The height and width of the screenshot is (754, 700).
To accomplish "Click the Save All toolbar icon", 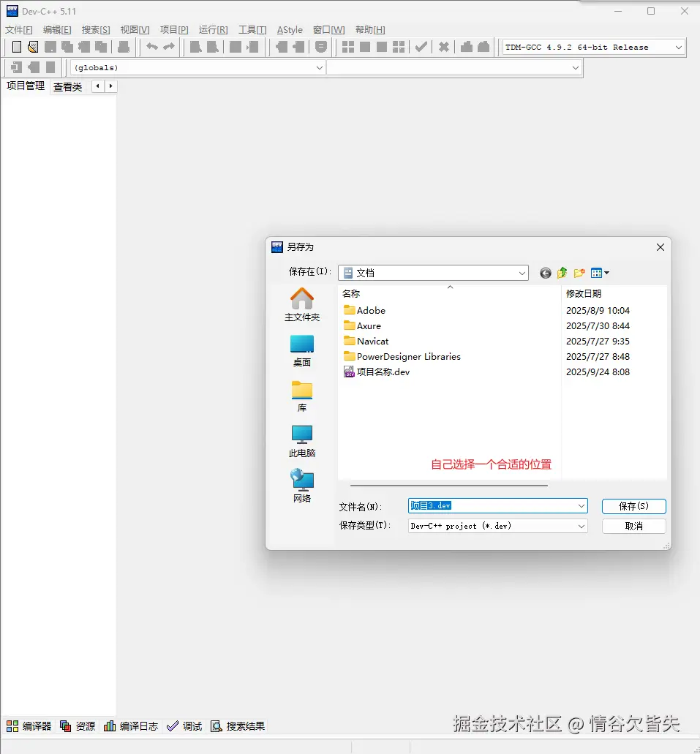I will [x=67, y=47].
